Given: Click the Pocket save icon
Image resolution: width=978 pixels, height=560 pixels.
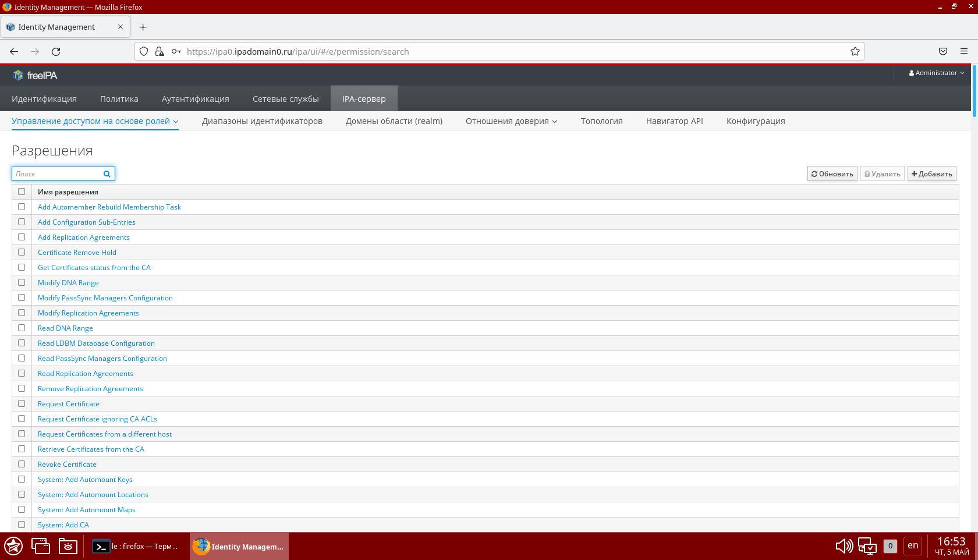Looking at the screenshot, I should tap(943, 52).
